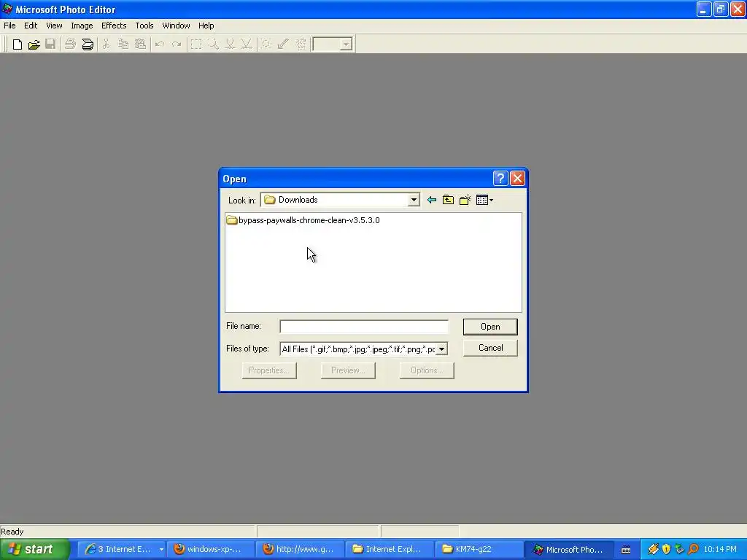Click the dialog Help question mark button
The width and height of the screenshot is (747, 560).
coord(500,179)
